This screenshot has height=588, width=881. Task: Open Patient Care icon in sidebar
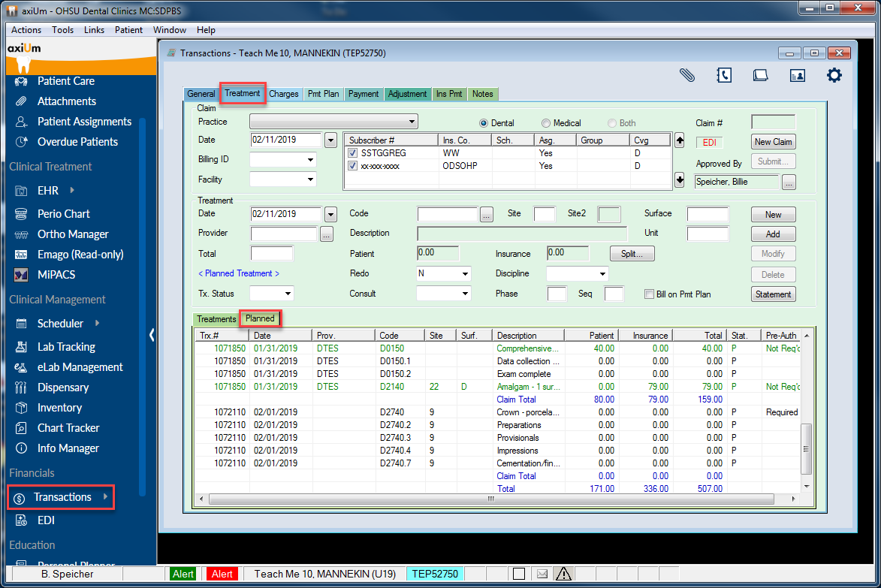click(x=21, y=81)
